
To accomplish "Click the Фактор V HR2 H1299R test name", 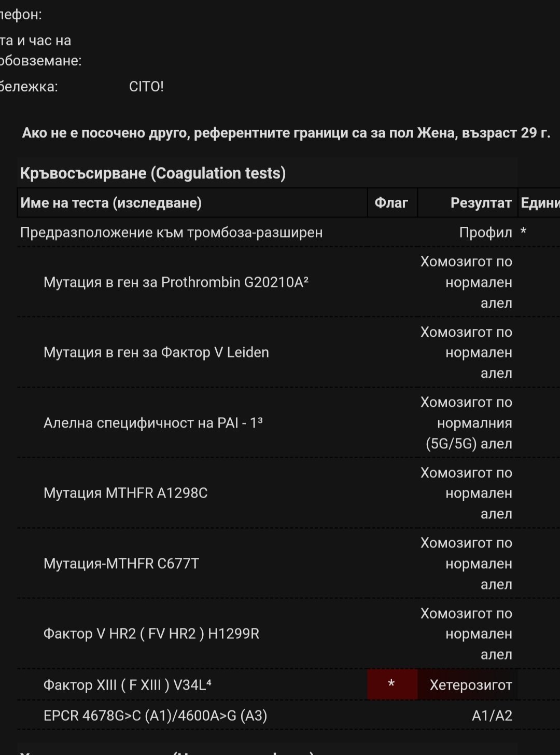I will [151, 634].
